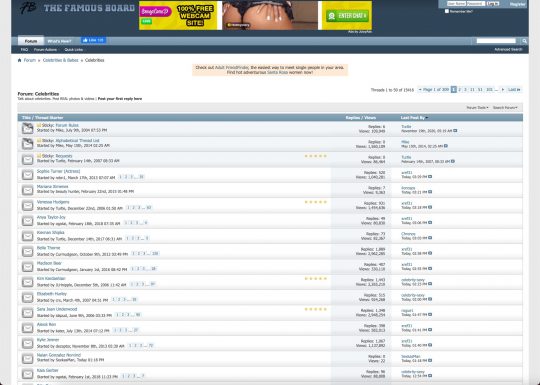Open the Register link
The image size is (540, 385).
(517, 4)
